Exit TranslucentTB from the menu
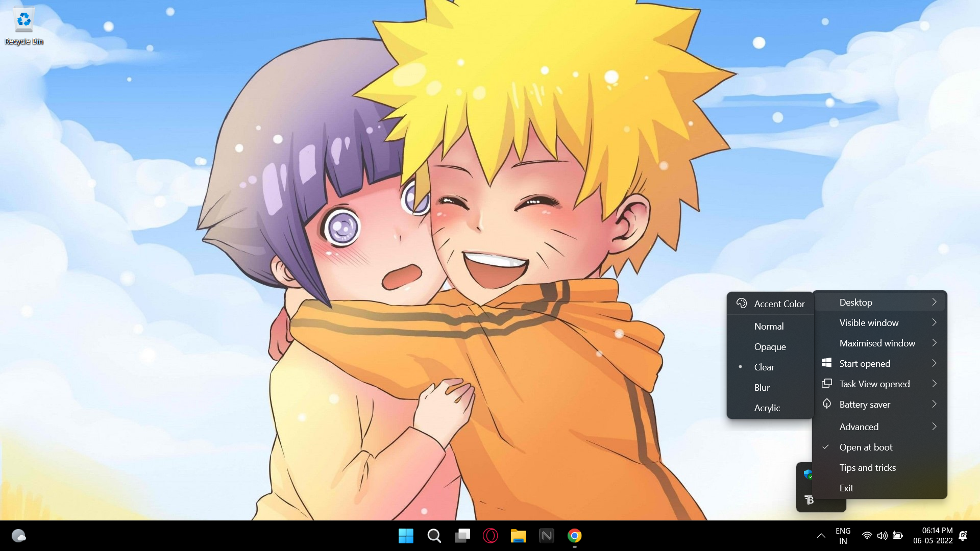Image resolution: width=980 pixels, height=551 pixels. point(880,488)
